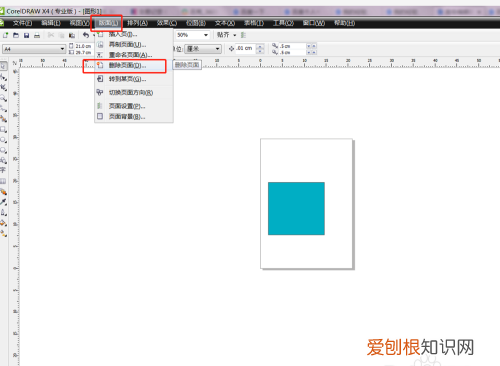Click the nudge offset .01 cm field

246,49
